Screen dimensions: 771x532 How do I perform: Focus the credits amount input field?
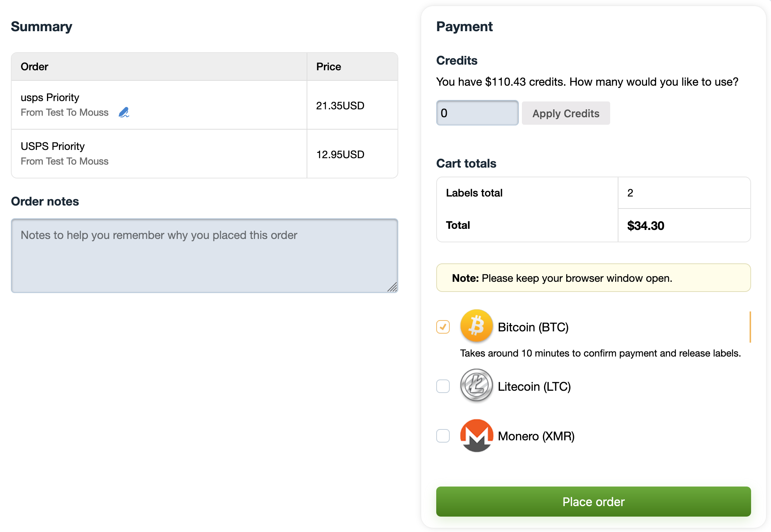pos(477,113)
